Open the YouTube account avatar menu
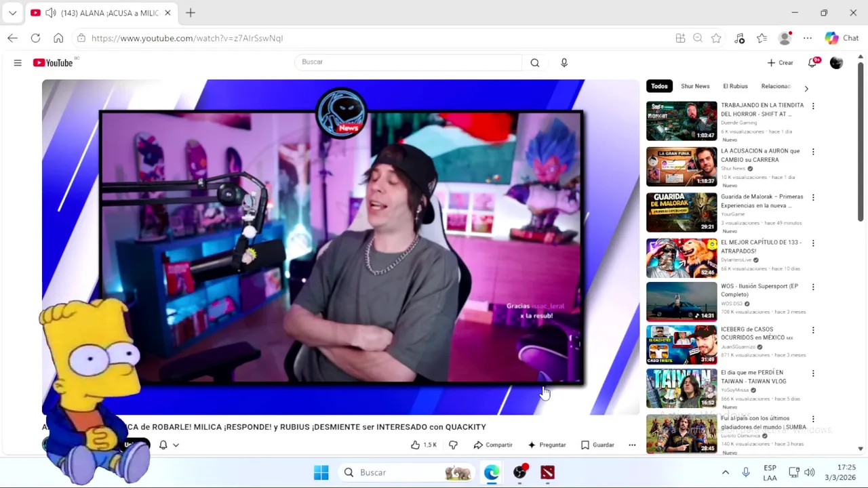The image size is (868, 488). coord(836,62)
